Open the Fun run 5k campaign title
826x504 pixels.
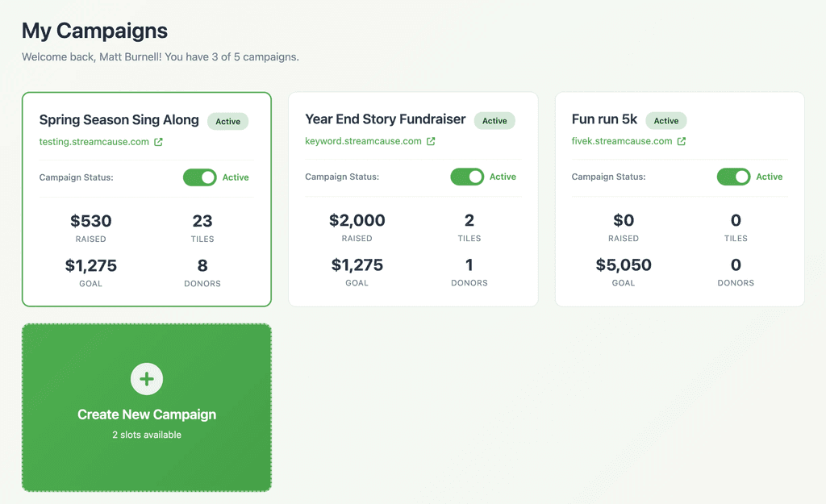tap(604, 119)
